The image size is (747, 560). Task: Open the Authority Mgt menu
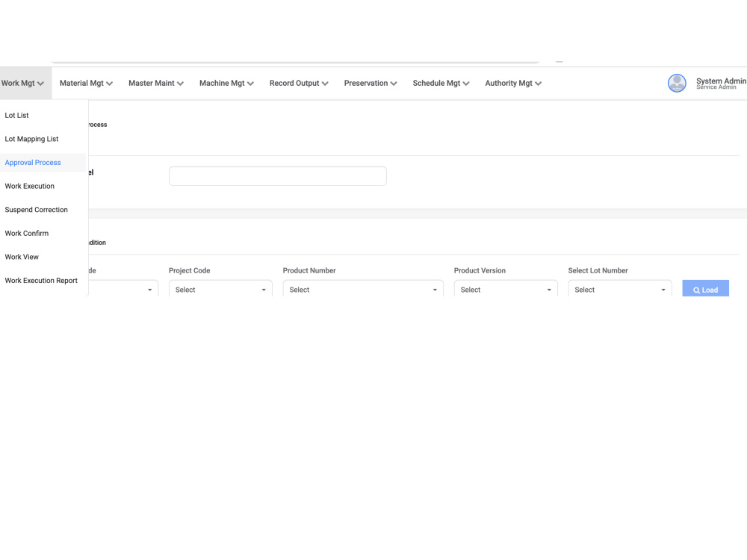(x=514, y=84)
